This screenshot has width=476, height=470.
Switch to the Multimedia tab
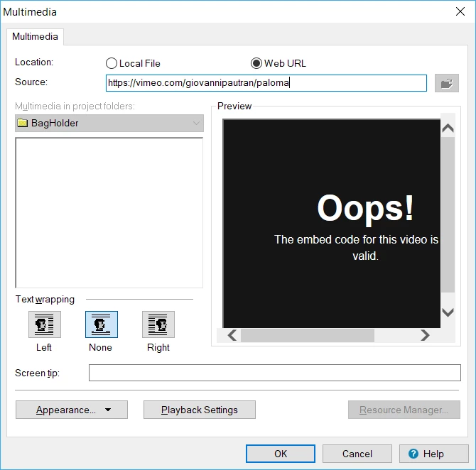pyautogui.click(x=35, y=37)
